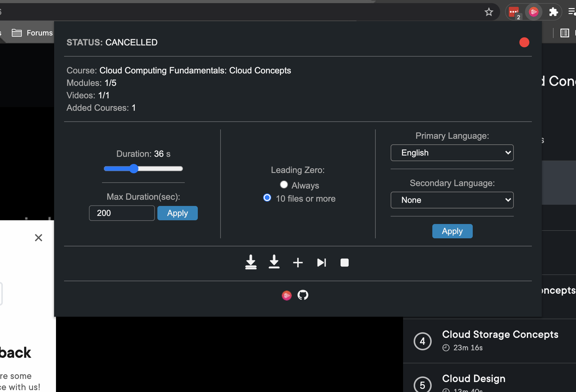
Task: Click the STATUS: CANCELLED text
Action: (x=112, y=42)
